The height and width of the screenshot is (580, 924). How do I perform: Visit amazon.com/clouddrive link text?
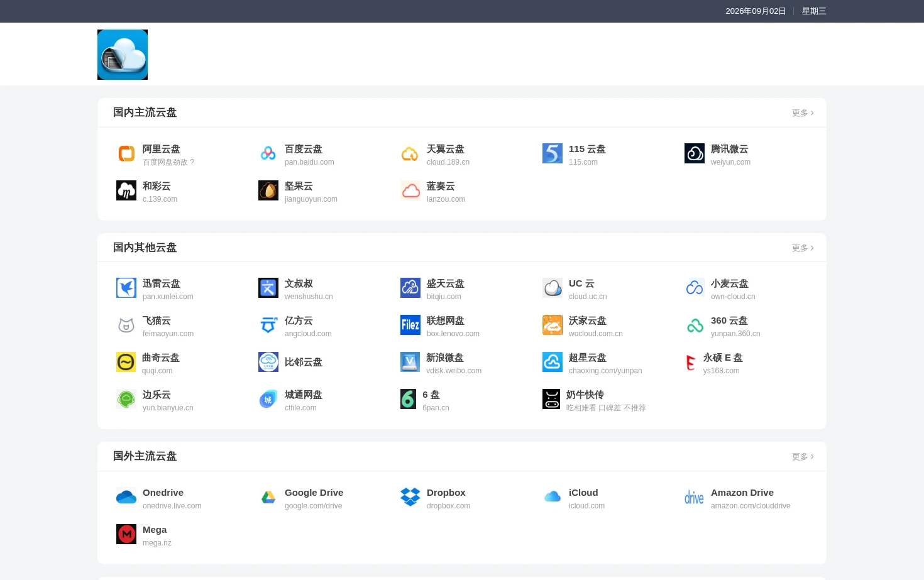[751, 506]
